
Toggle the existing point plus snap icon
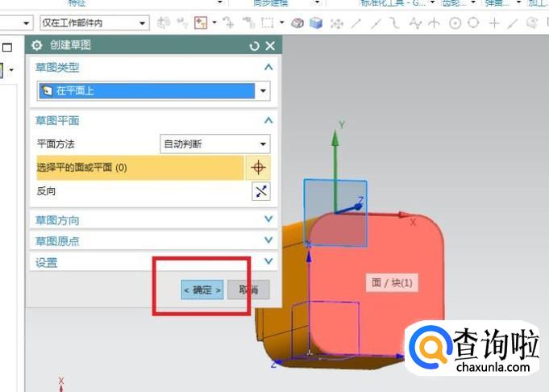(494, 23)
